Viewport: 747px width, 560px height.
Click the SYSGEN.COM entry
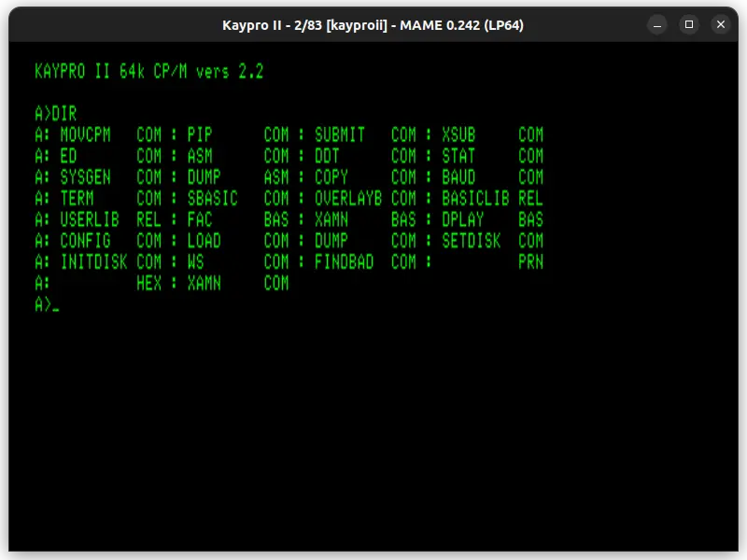84,177
